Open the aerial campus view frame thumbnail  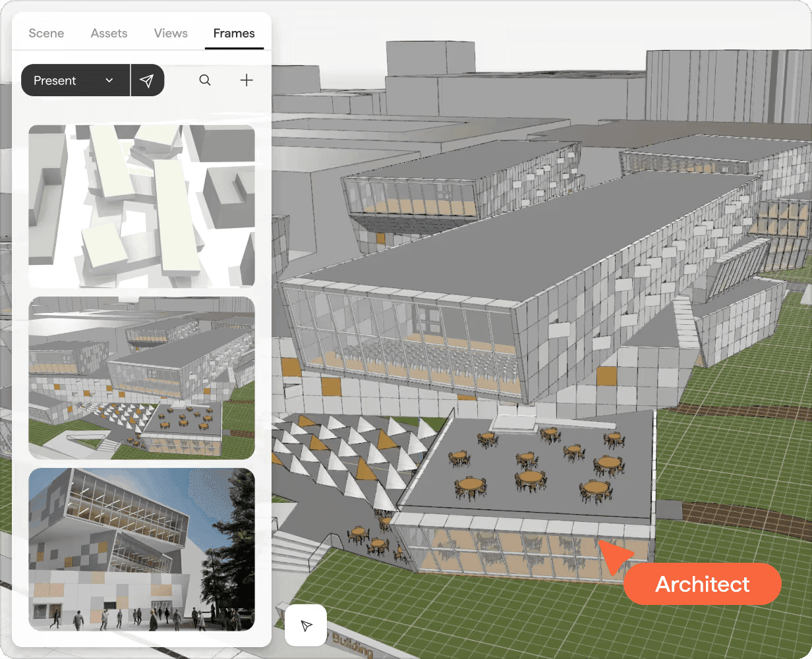pos(142,378)
